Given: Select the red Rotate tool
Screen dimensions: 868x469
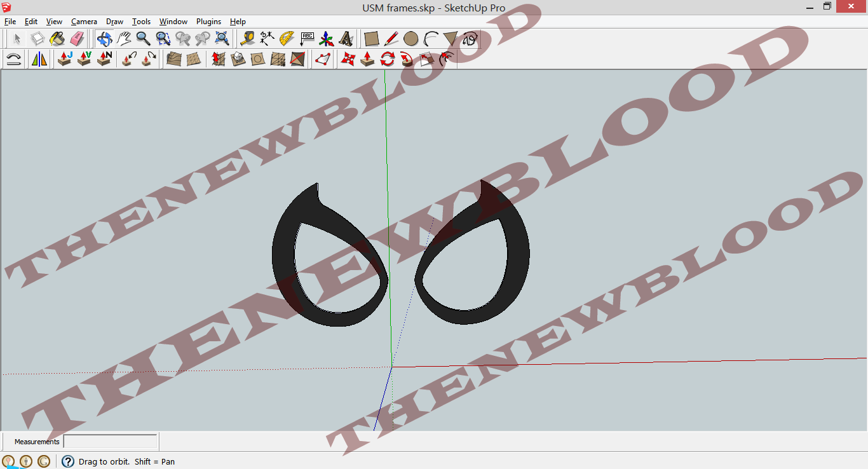Looking at the screenshot, I should (387, 59).
